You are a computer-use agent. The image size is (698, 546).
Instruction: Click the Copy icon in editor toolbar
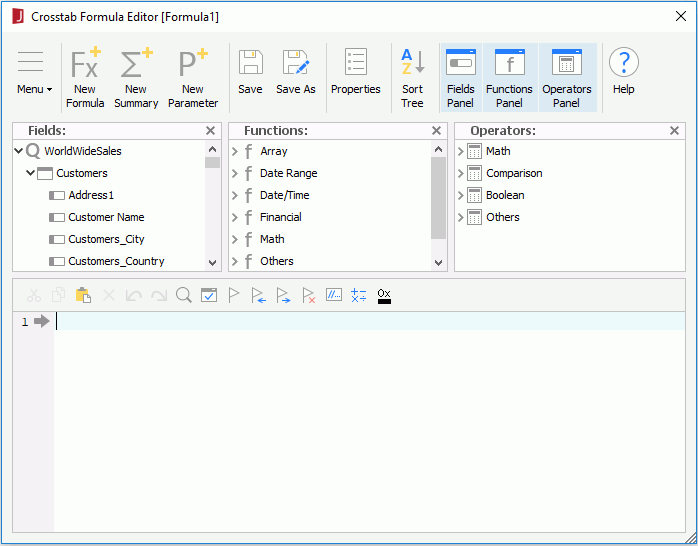click(58, 295)
